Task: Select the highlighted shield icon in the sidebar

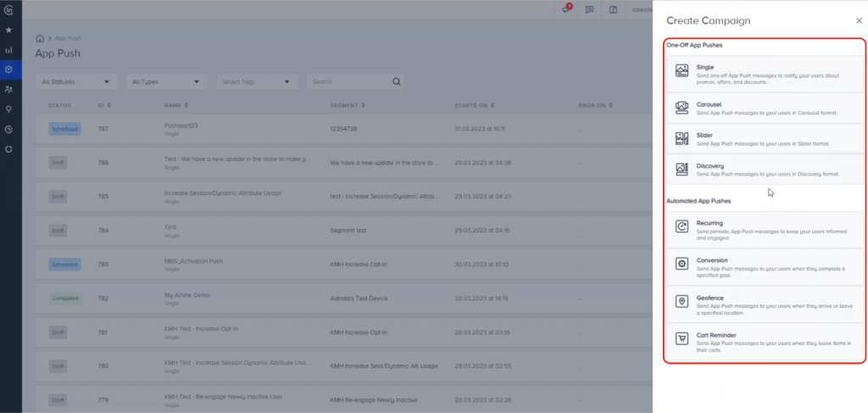Action: tap(8, 70)
